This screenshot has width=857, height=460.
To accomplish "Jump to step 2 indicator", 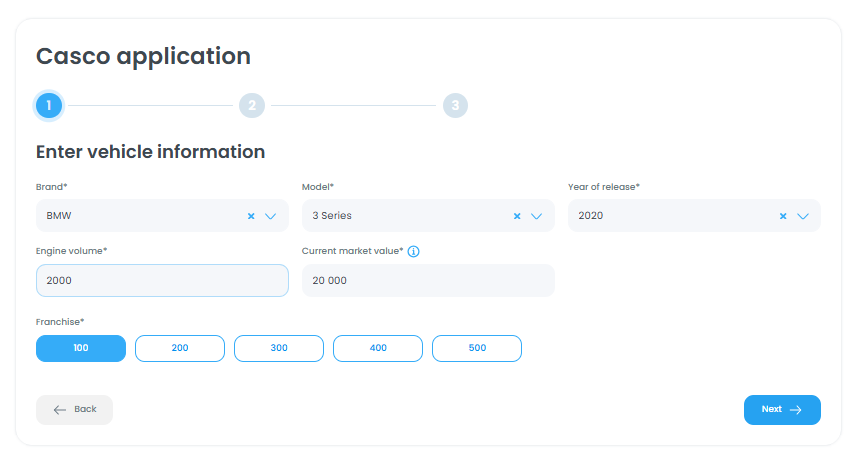I will (x=252, y=105).
